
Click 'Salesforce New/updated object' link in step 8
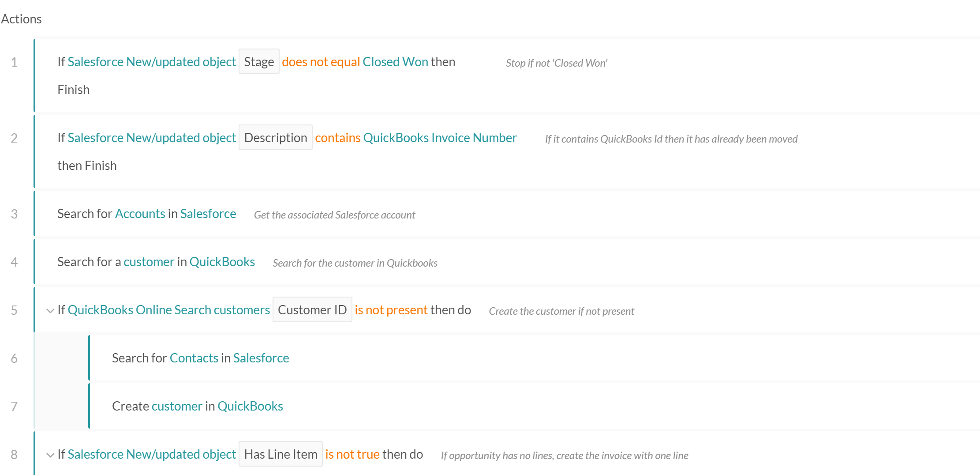click(x=152, y=455)
